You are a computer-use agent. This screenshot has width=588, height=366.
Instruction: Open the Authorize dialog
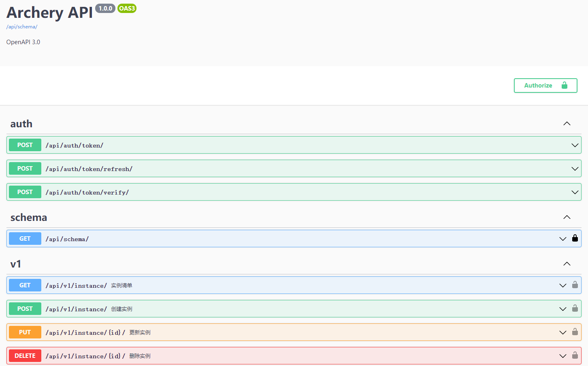[545, 86]
